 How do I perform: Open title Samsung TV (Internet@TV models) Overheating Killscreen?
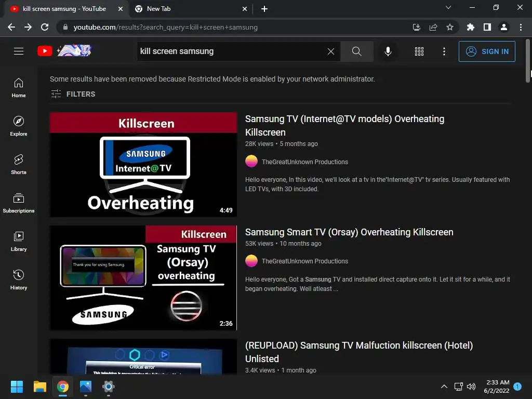click(345, 126)
